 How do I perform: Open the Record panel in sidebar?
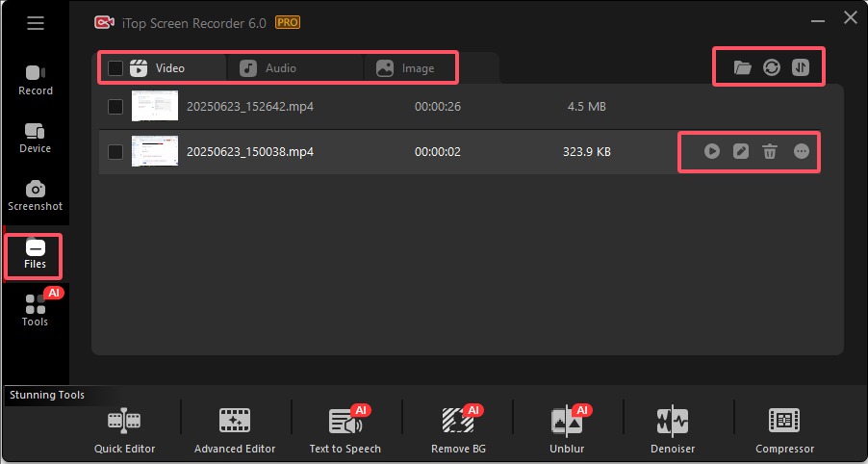[35, 80]
